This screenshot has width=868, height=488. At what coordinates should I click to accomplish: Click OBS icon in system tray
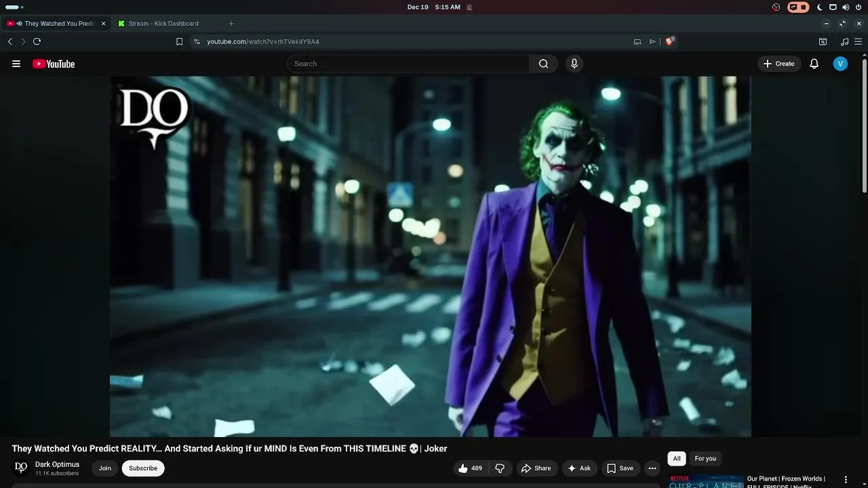pyautogui.click(x=776, y=7)
